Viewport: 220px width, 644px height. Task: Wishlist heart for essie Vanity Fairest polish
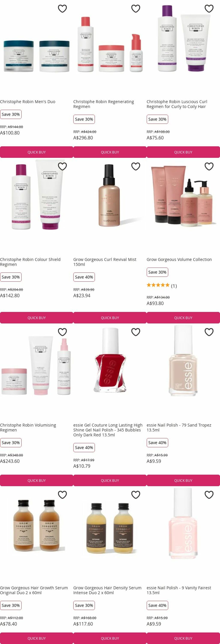click(209, 495)
